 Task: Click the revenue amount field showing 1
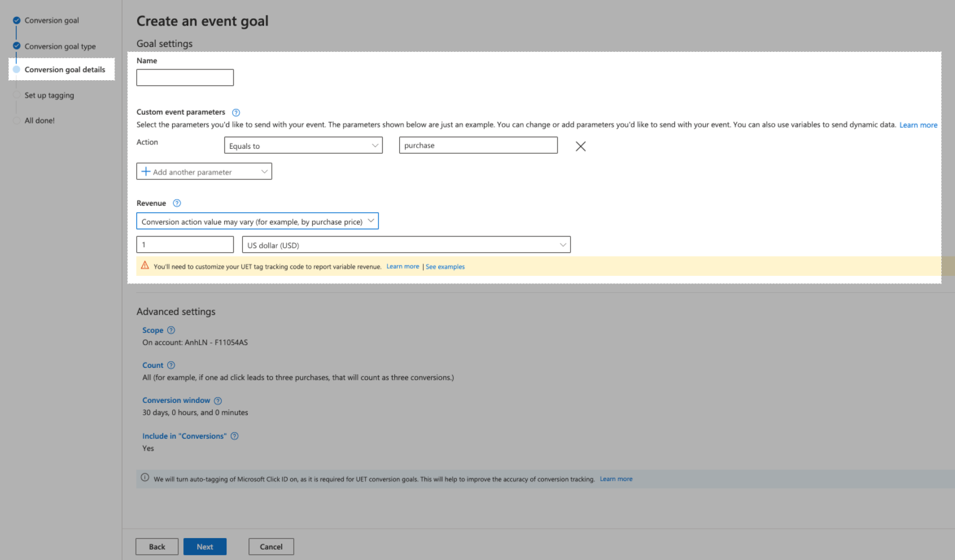(185, 245)
